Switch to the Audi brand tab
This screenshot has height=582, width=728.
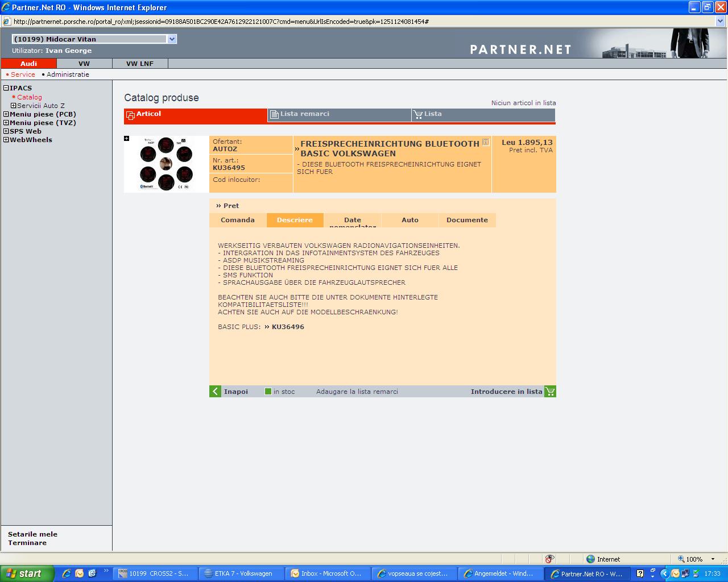point(29,64)
